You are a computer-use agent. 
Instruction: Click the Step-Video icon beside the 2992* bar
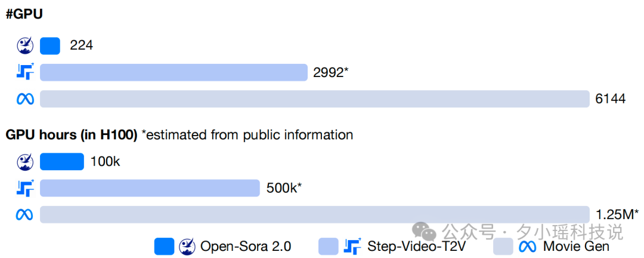tap(25, 72)
